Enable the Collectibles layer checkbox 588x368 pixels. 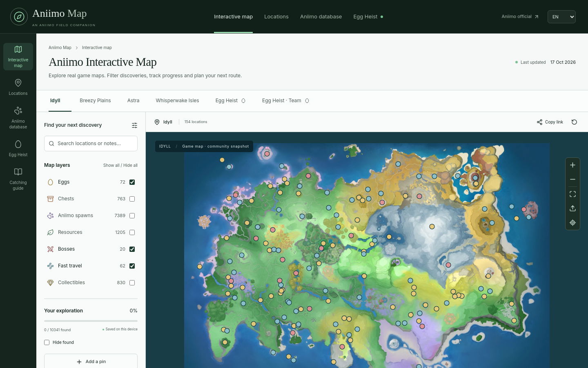132,283
